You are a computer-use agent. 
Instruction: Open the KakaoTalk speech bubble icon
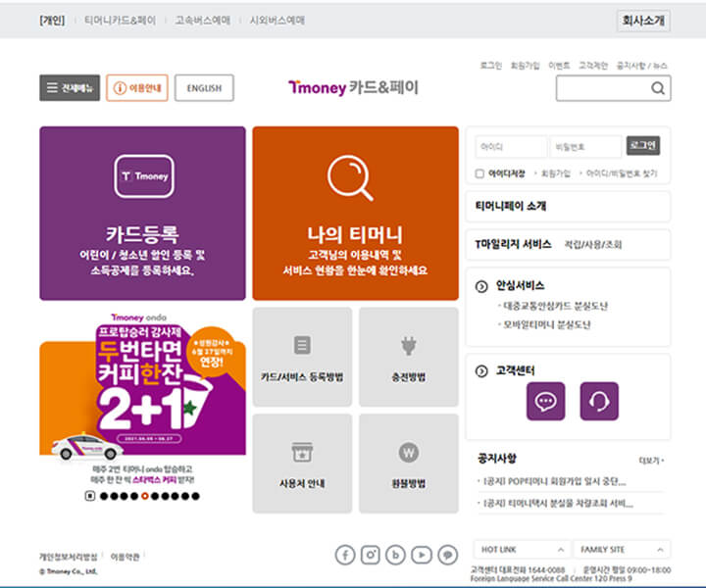point(447,555)
